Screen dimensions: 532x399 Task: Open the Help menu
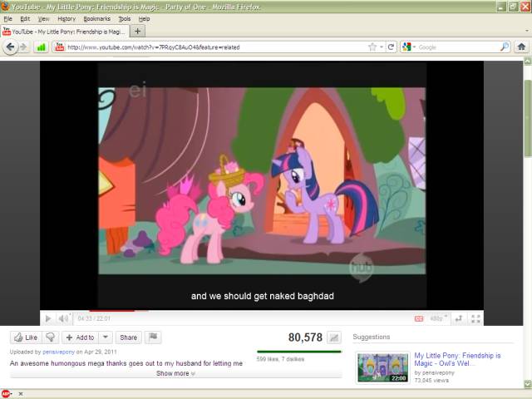click(x=144, y=18)
